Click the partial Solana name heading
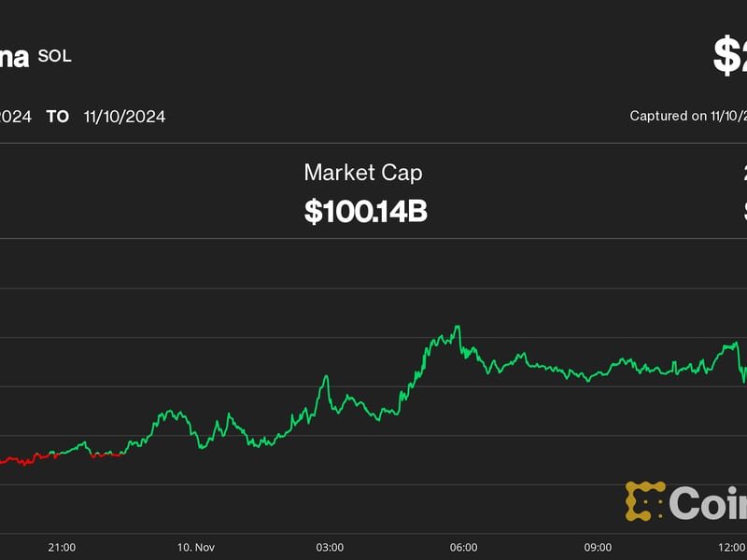 point(14,56)
